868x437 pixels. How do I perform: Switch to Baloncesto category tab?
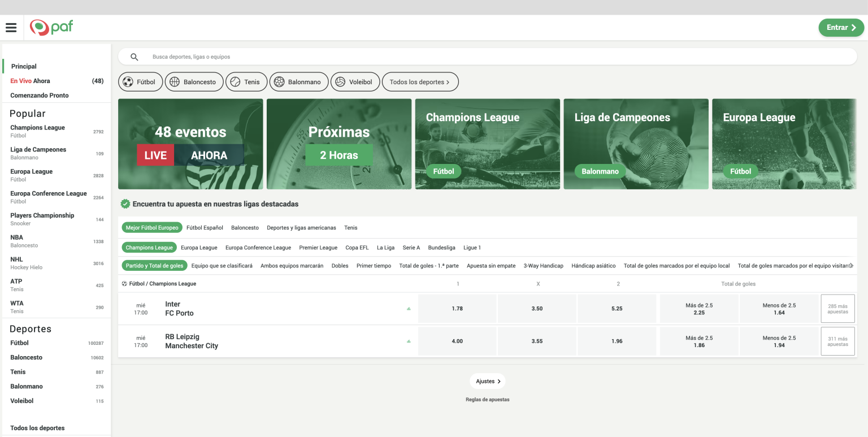245,228
